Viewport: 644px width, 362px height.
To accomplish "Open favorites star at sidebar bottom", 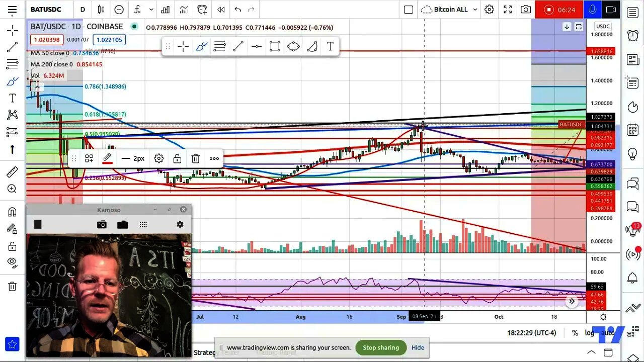I will 12,344.
